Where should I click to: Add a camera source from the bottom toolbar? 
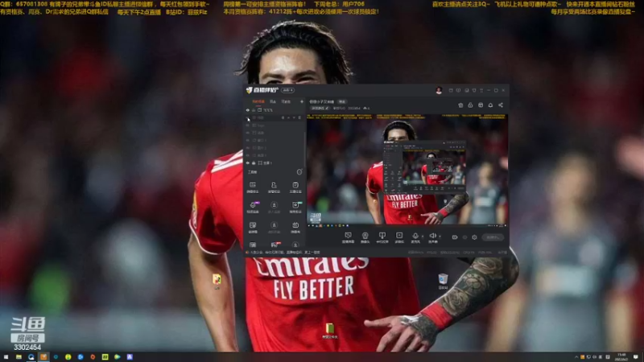click(365, 237)
